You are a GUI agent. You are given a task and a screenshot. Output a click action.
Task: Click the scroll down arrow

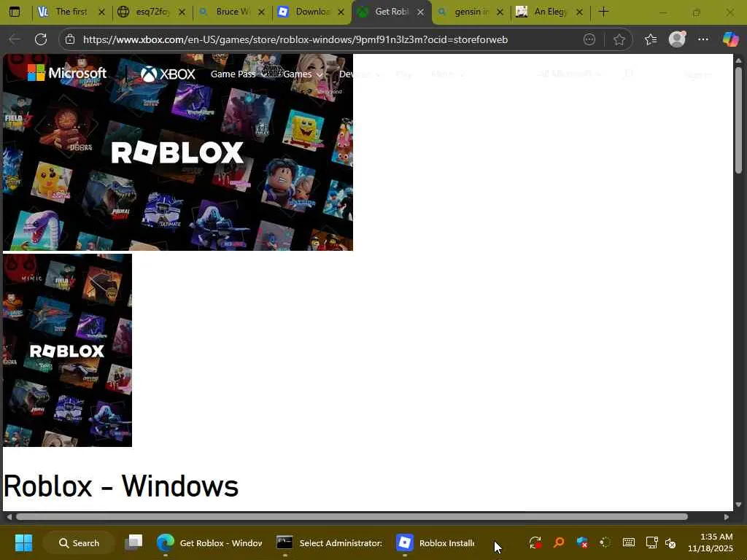pyautogui.click(x=738, y=505)
